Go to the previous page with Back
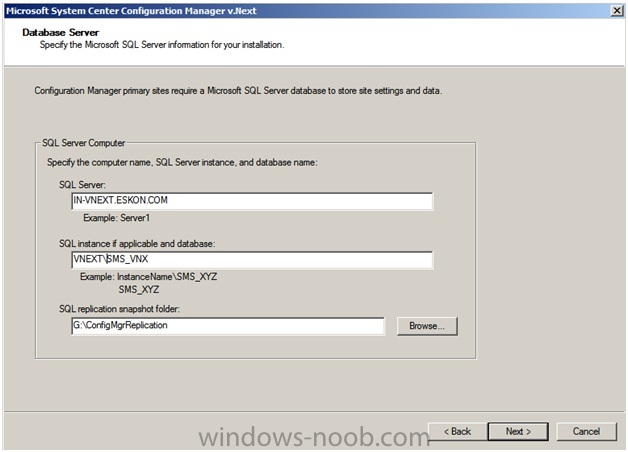Image resolution: width=628 pixels, height=452 pixels. point(457,432)
